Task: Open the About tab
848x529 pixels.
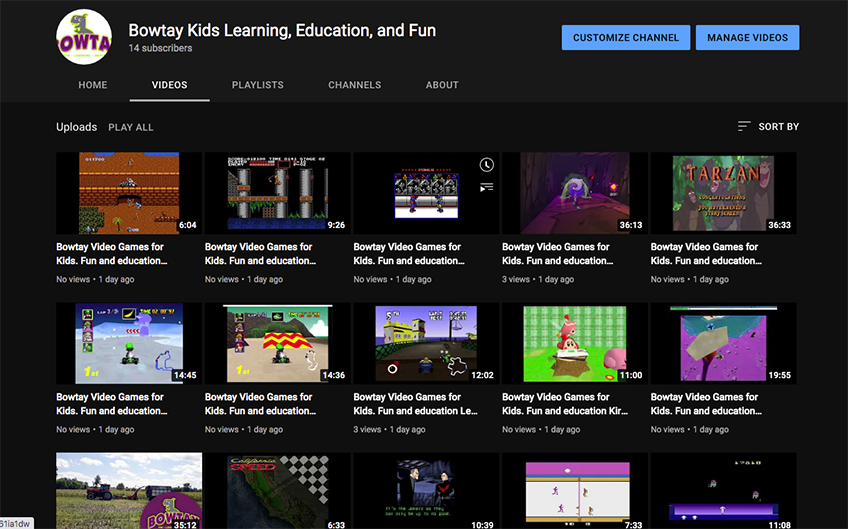Action: [x=442, y=85]
